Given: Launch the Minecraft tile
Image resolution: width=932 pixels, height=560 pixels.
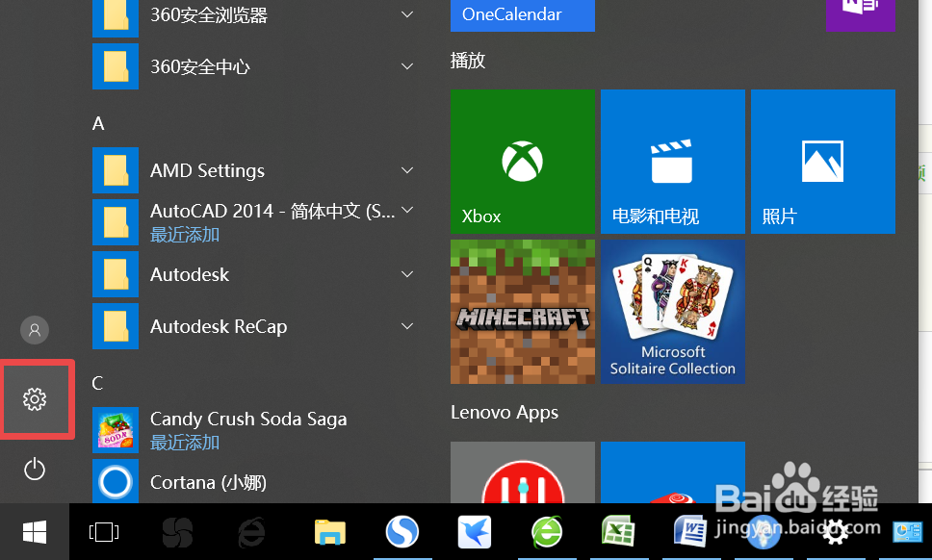Looking at the screenshot, I should pos(523,312).
